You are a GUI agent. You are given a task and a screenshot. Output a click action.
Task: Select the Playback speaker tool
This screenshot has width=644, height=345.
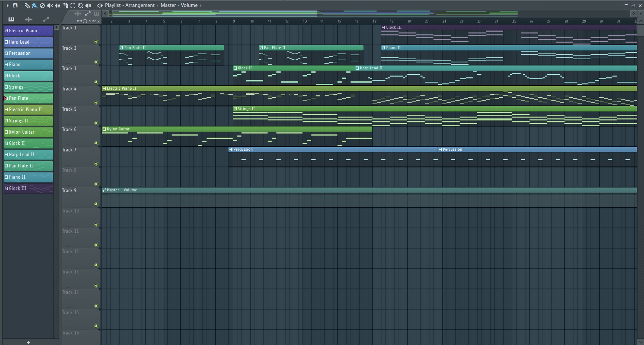pos(88,5)
